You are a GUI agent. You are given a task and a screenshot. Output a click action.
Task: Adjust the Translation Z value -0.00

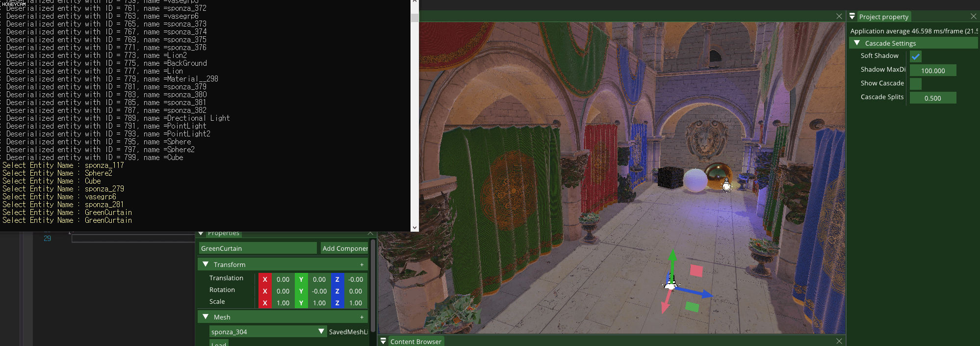point(356,279)
